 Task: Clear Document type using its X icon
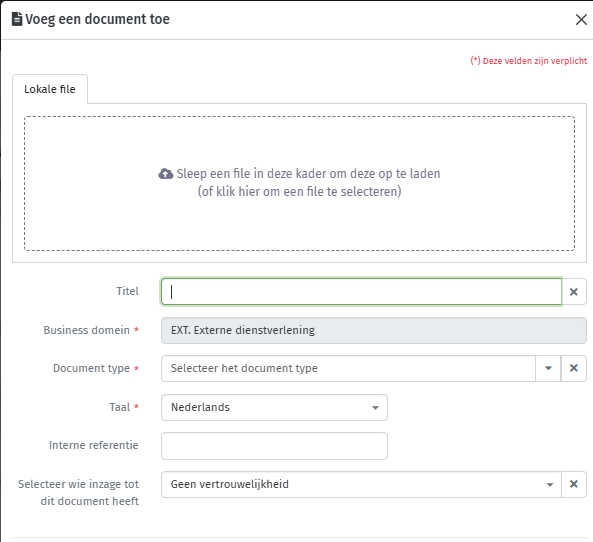pos(574,368)
